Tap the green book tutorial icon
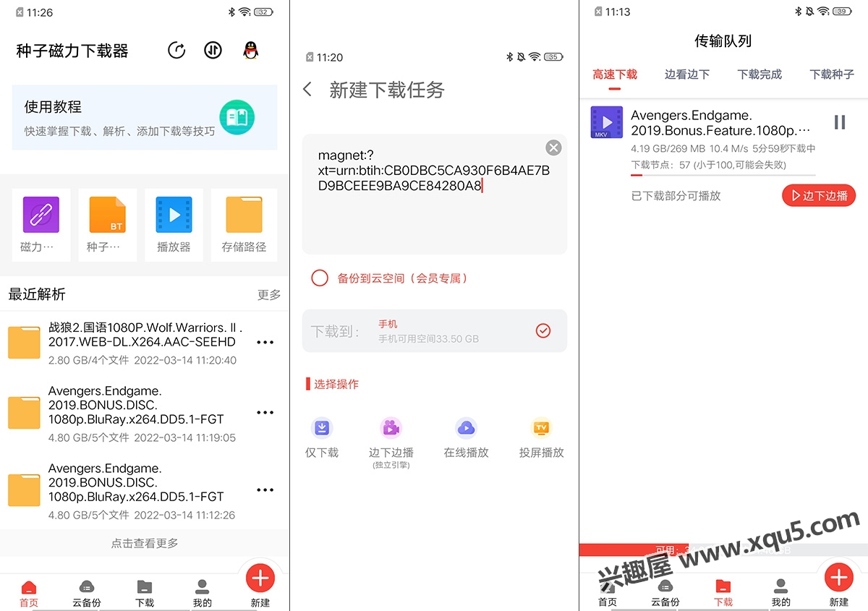This screenshot has width=868, height=611. click(237, 117)
